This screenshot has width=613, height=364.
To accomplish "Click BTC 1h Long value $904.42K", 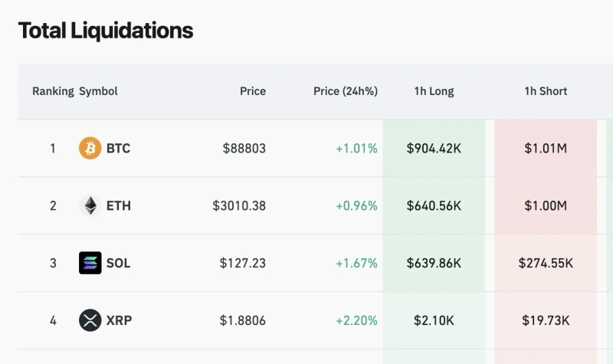I will [434, 148].
